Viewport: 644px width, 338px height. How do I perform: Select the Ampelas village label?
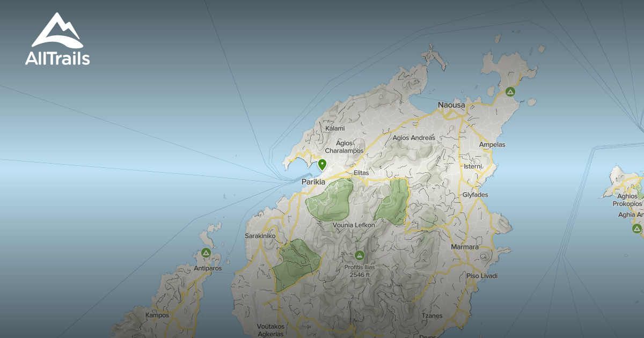pos(492,145)
